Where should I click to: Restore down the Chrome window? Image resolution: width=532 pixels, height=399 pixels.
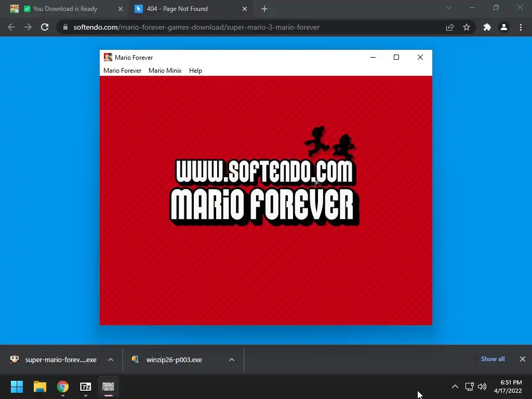click(x=496, y=7)
